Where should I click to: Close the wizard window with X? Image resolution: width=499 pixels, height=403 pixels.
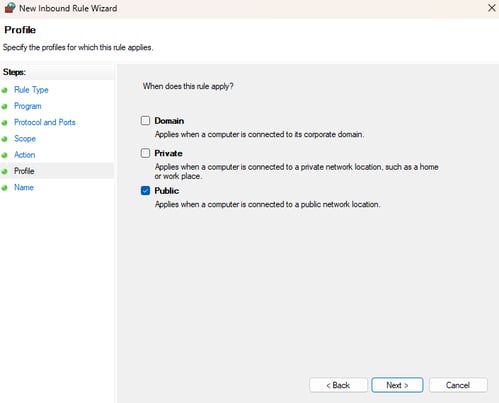492,8
